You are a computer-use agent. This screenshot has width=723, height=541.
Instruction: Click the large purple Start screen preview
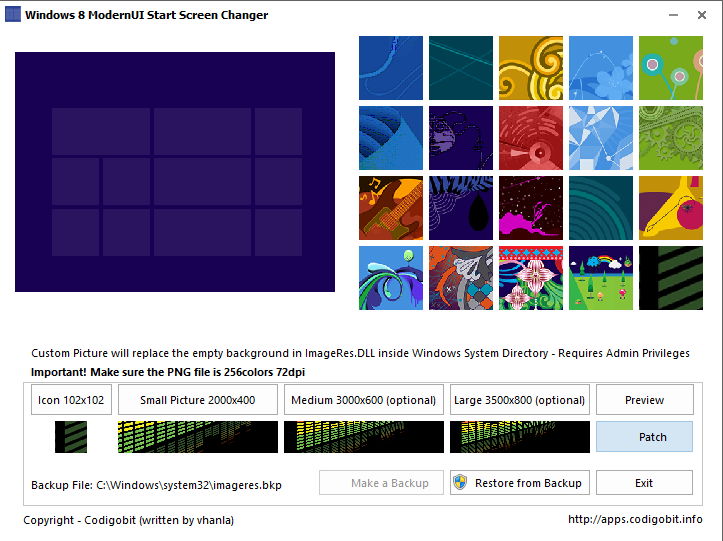point(175,172)
